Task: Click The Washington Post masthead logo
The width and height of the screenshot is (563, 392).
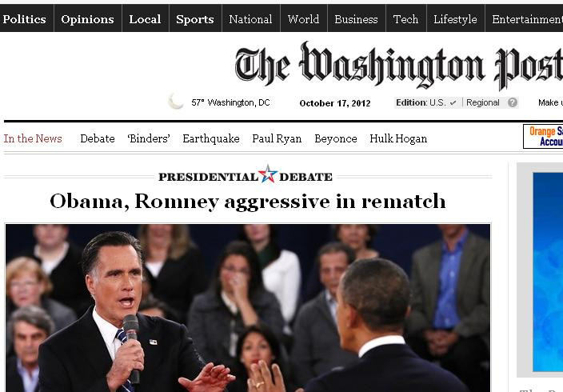Action: pyautogui.click(x=398, y=65)
